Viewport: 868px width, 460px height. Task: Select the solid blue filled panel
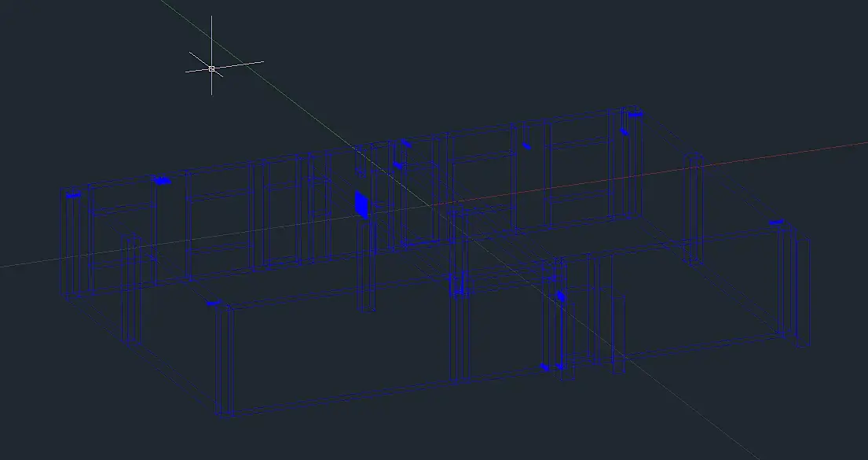(361, 204)
